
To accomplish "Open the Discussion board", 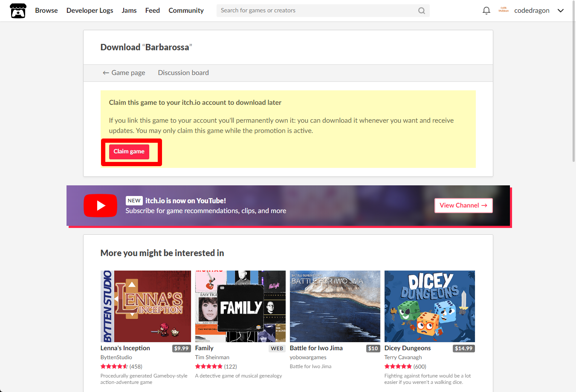I will 183,73.
